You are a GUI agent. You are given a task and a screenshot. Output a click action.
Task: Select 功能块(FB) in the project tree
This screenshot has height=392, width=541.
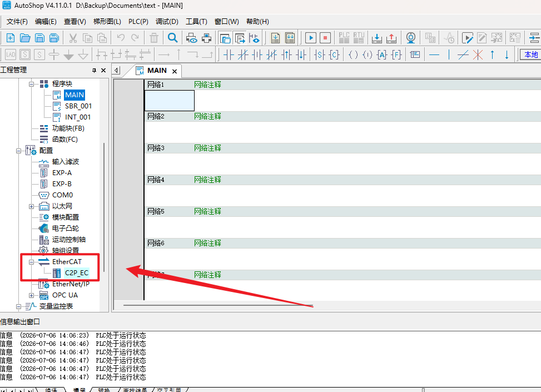point(68,128)
